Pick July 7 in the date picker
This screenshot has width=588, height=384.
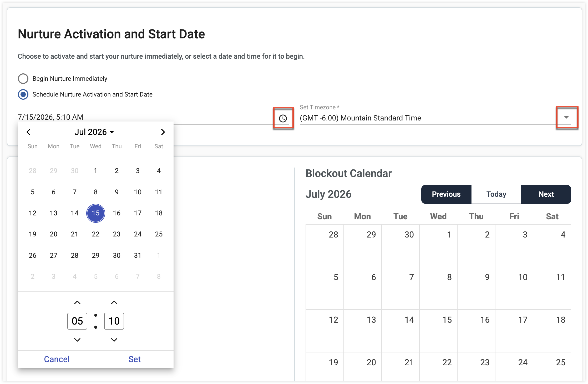(75, 192)
